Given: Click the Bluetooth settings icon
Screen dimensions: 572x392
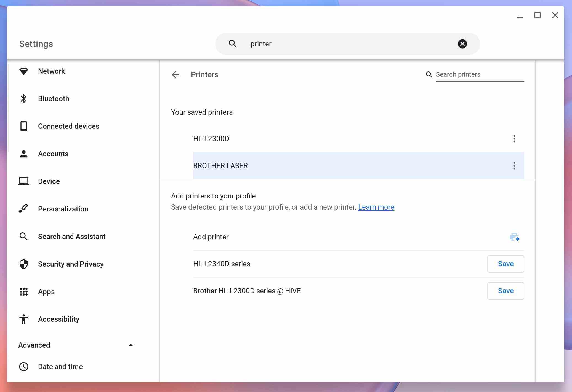Looking at the screenshot, I should coord(23,98).
